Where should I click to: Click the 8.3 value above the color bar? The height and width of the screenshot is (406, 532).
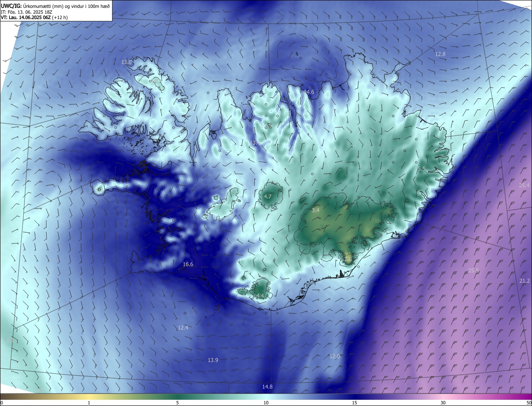coord(40,390)
